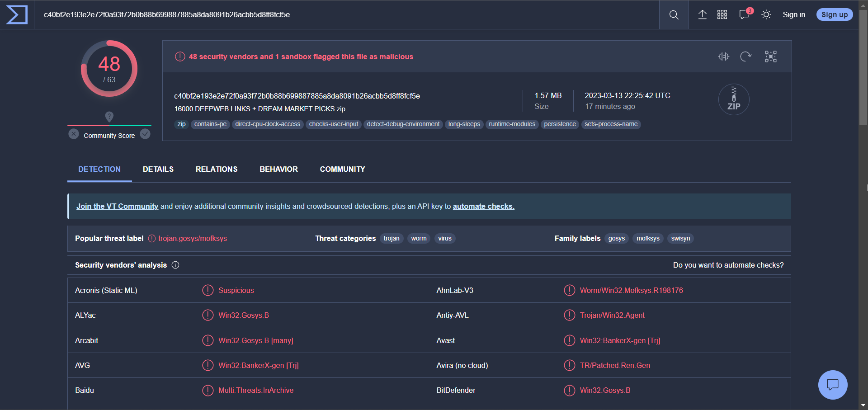Click the runtime-modules tag
The height and width of the screenshot is (410, 868).
pos(512,124)
